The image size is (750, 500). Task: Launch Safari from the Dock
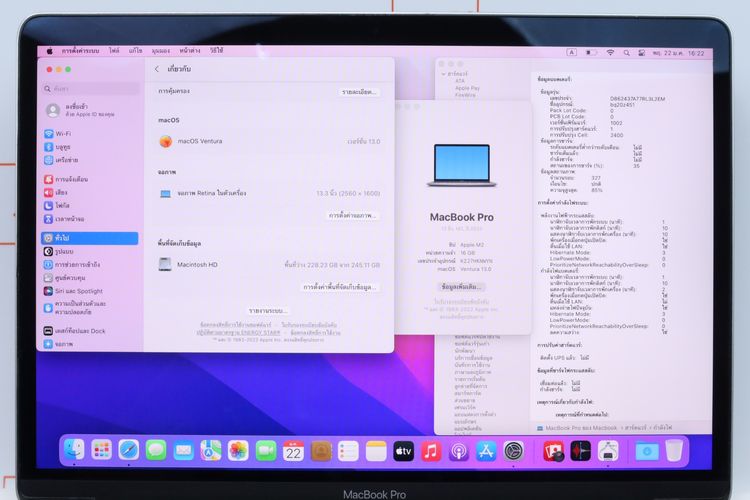(x=129, y=450)
